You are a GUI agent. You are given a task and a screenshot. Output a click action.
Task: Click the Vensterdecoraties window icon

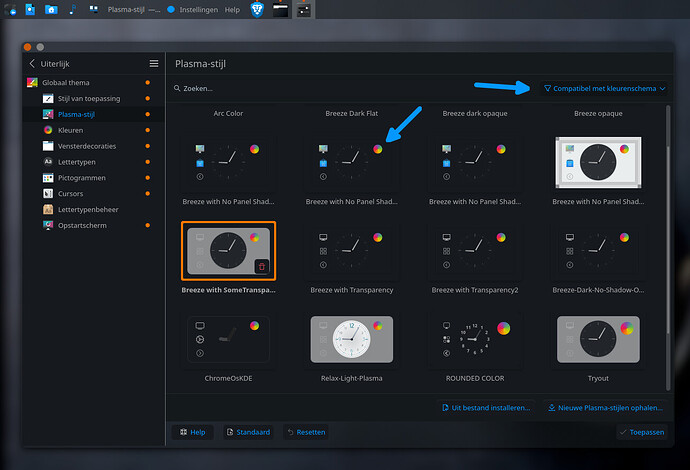(48, 146)
